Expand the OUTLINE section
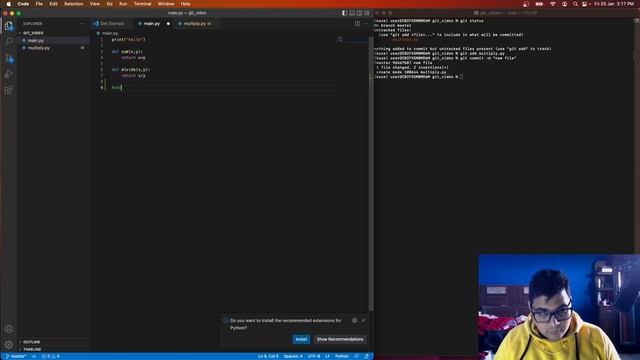The width and height of the screenshot is (640, 360). tap(31, 342)
